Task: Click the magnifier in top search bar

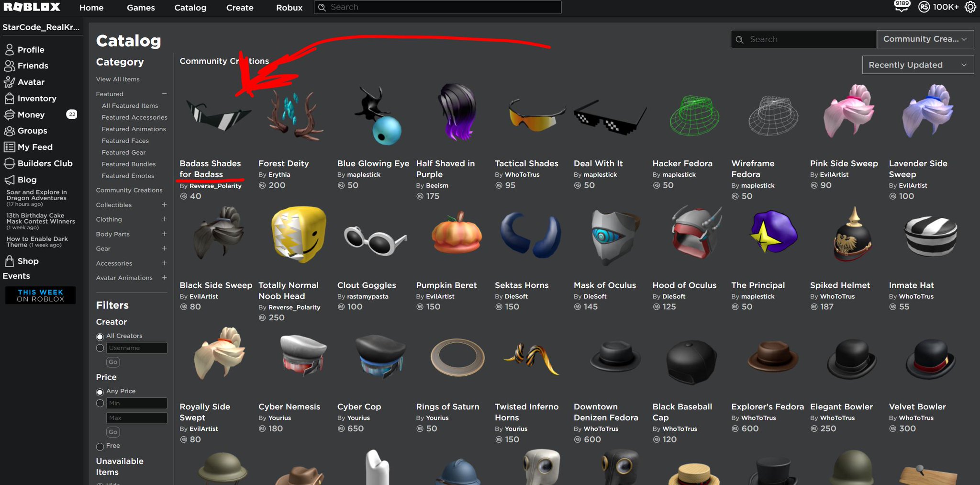Action: tap(322, 7)
